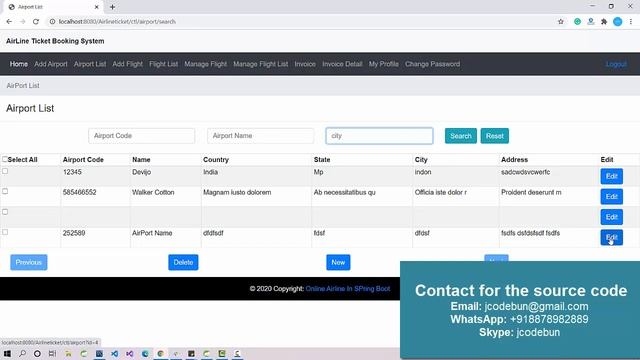Open the blue Chrome profile avatar
The width and height of the screenshot is (640, 360).
coord(618,22)
